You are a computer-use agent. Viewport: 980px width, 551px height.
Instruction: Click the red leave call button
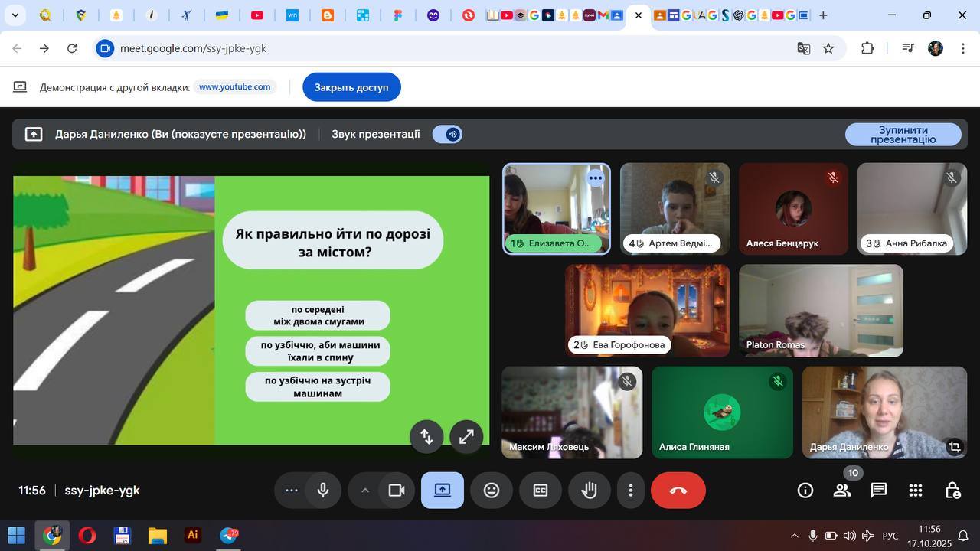click(x=678, y=491)
